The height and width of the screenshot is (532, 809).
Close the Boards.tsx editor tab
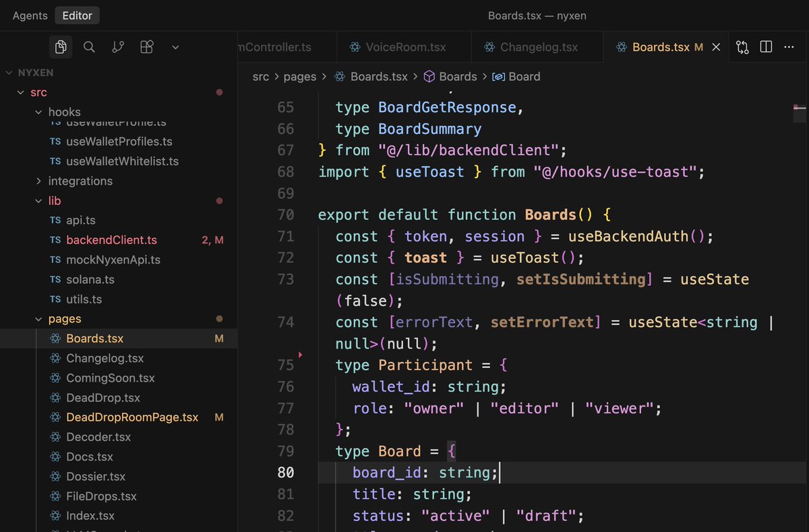[x=717, y=47]
